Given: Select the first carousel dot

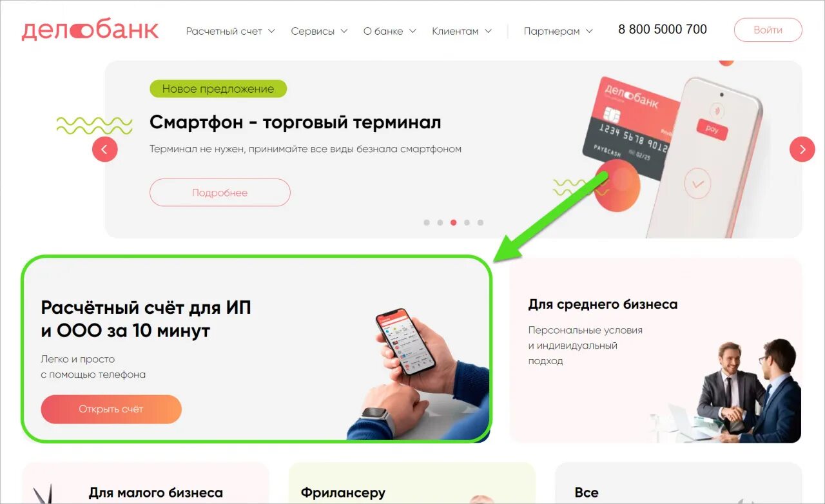Looking at the screenshot, I should (x=427, y=222).
